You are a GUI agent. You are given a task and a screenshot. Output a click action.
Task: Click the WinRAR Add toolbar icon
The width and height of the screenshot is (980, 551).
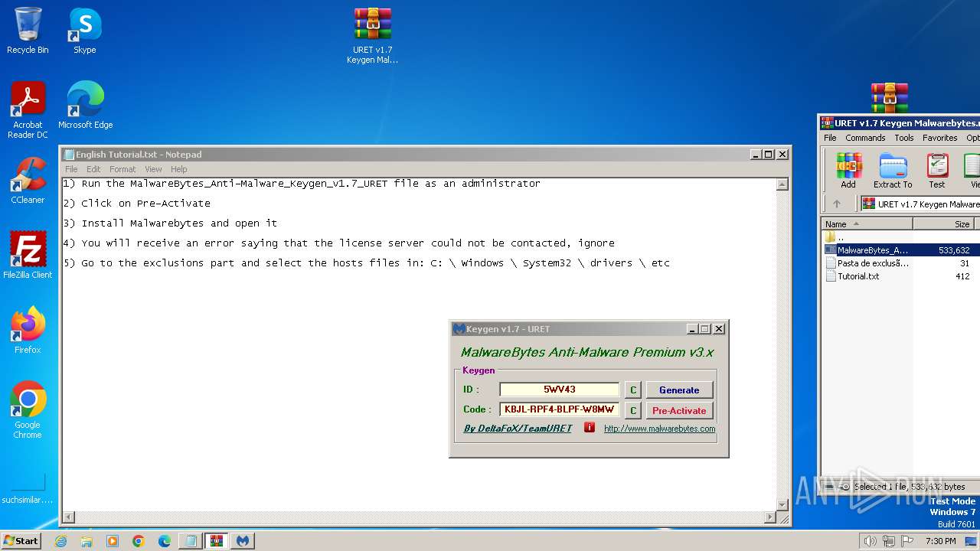848,170
